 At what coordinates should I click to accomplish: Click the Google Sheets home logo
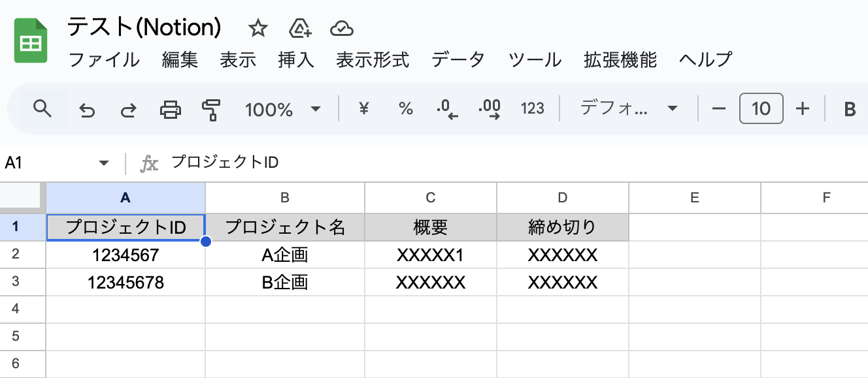[x=31, y=41]
